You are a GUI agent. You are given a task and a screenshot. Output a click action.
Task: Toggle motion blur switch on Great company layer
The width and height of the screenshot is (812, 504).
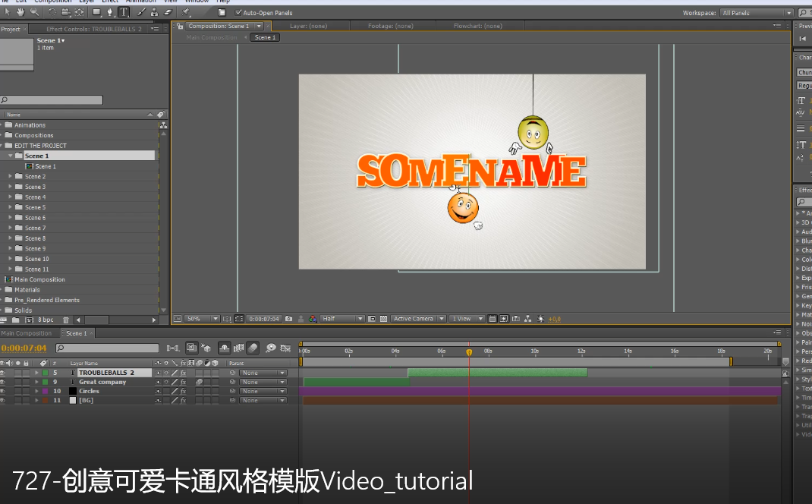pyautogui.click(x=199, y=382)
